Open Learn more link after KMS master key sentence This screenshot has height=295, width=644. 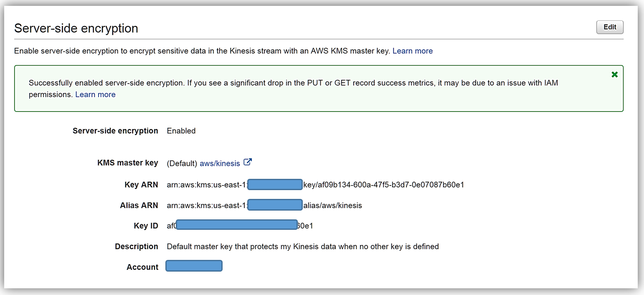(412, 51)
